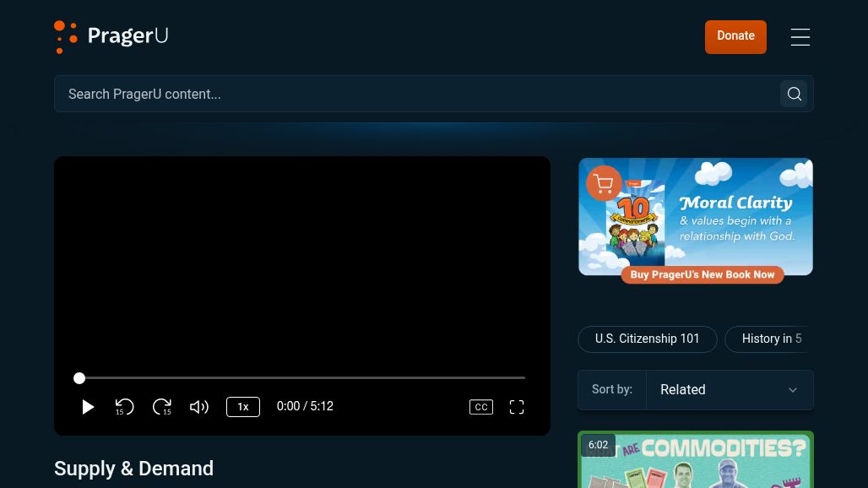Skip forward 15 seconds in the video
The height and width of the screenshot is (488, 868).
pos(162,406)
